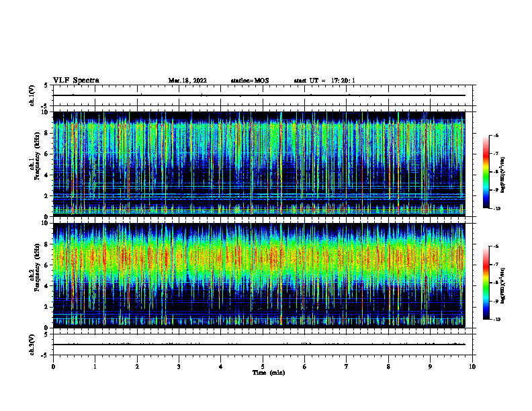532x411 pixels.
Task: Click the "station=MOS" header label
Action: pyautogui.click(x=250, y=81)
